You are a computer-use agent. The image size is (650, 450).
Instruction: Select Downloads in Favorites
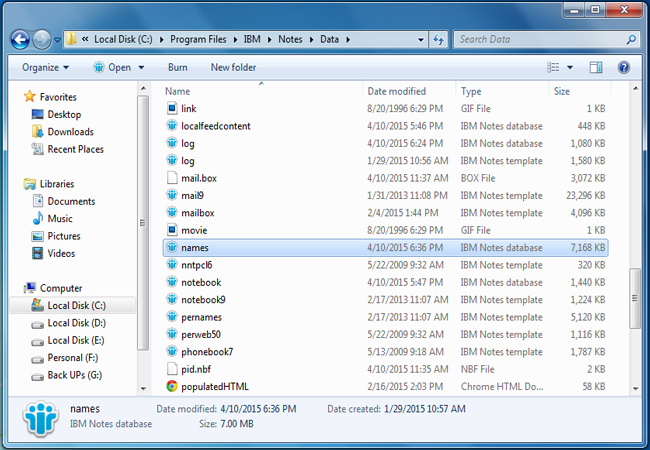click(70, 132)
